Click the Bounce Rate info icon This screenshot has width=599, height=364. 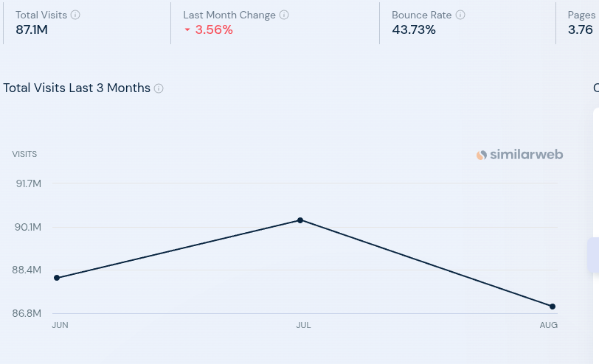(x=460, y=15)
